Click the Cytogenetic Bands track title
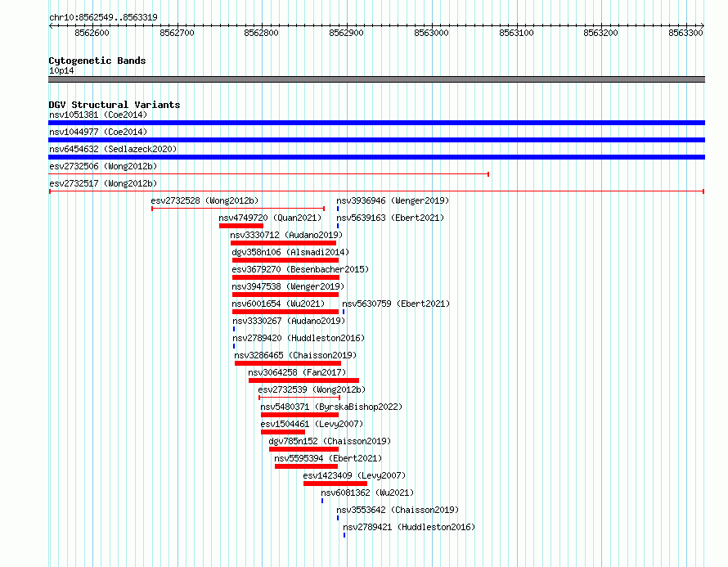 point(97,61)
